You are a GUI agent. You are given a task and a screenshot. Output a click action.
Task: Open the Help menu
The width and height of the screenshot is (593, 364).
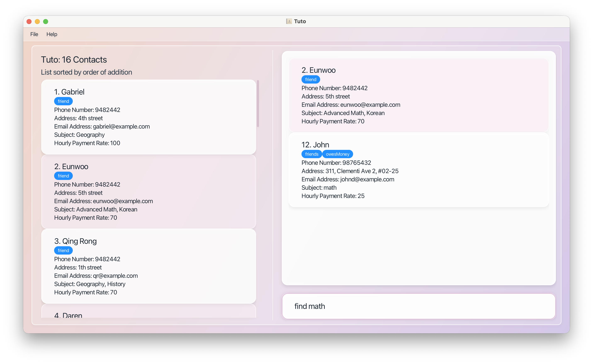52,34
